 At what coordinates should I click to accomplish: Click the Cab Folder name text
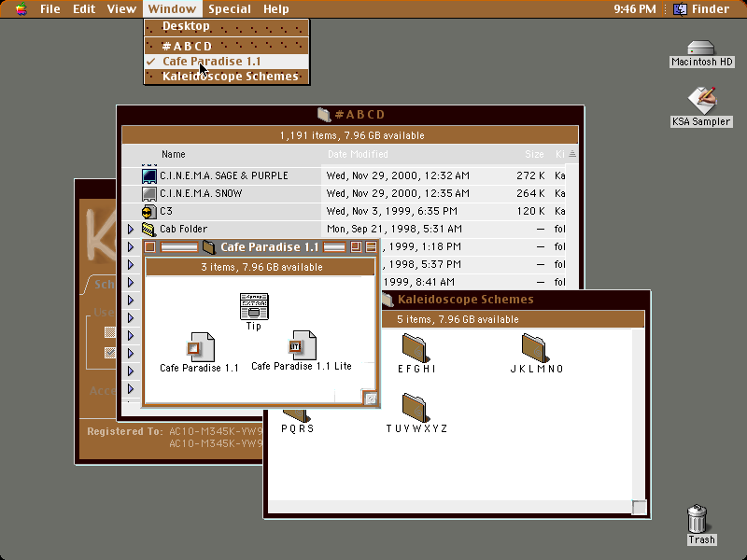pyautogui.click(x=183, y=229)
